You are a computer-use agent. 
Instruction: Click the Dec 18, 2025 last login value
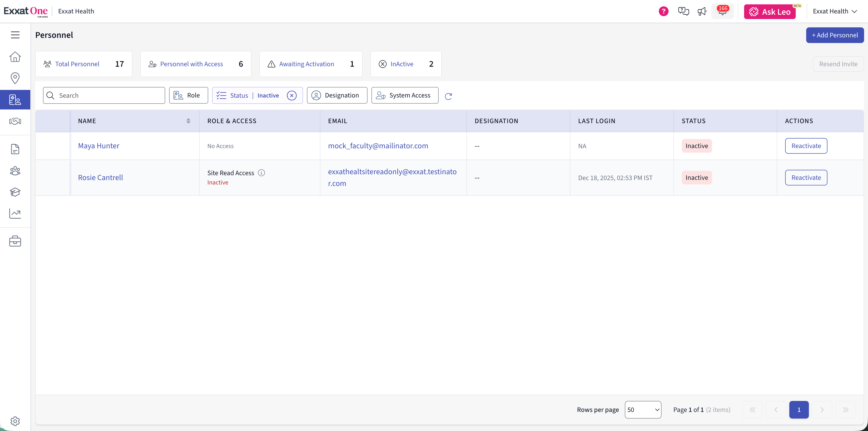(x=615, y=178)
